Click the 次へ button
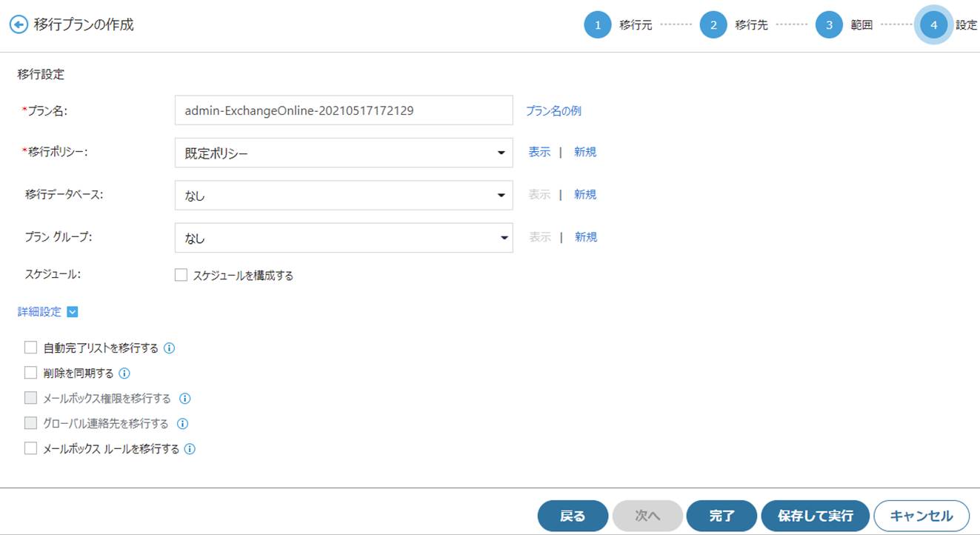The width and height of the screenshot is (980, 535). (647, 516)
